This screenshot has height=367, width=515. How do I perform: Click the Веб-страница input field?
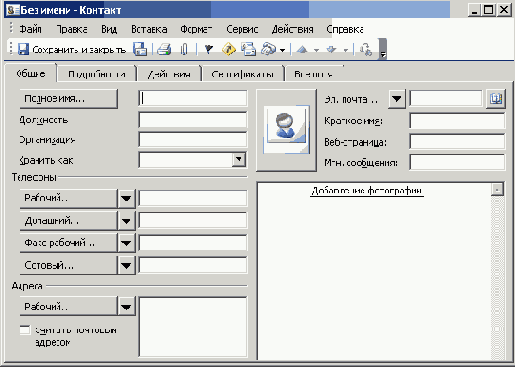tap(457, 142)
